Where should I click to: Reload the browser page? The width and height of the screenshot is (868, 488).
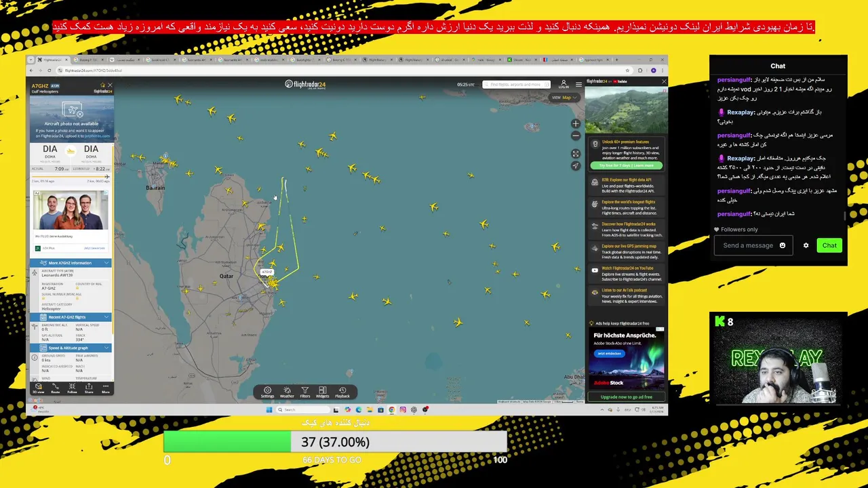[49, 70]
